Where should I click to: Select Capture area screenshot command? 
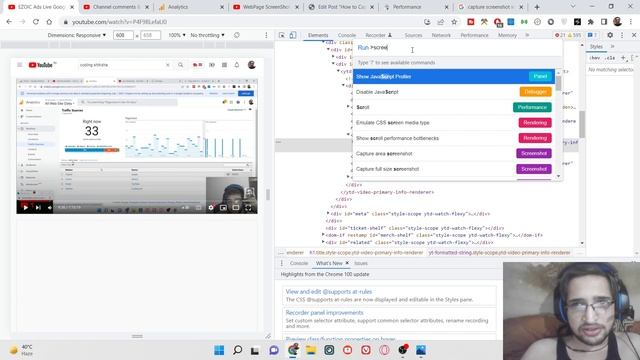454,153
